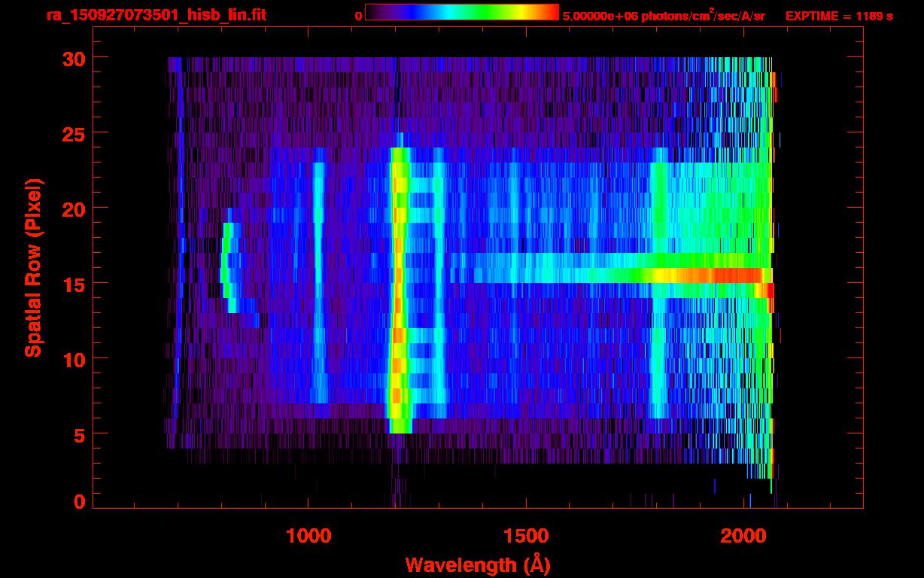Viewport: 924px width, 578px height.
Task: Click the color bar minimum value 0
Action: [359, 16]
